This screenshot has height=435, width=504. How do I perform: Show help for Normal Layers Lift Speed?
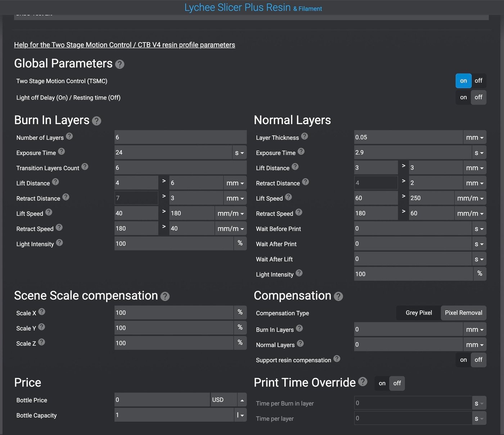[x=288, y=197]
